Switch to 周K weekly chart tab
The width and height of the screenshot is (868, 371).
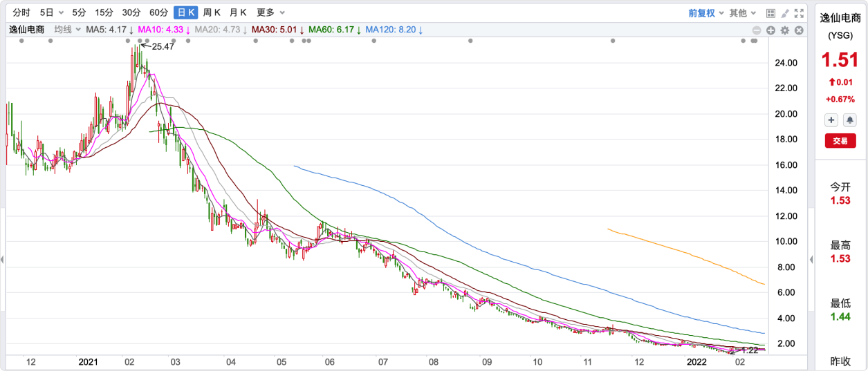coord(212,12)
